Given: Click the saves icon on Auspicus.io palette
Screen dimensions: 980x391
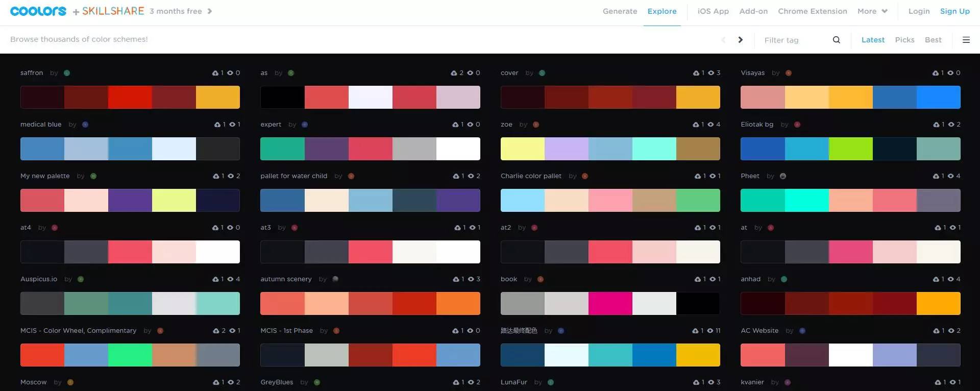Looking at the screenshot, I should click(x=215, y=279).
